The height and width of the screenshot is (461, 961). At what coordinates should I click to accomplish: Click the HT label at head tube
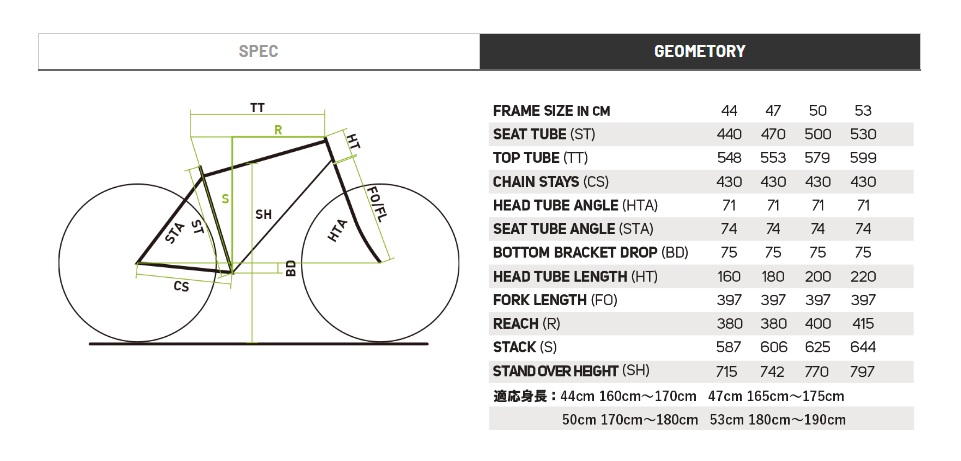[x=354, y=141]
